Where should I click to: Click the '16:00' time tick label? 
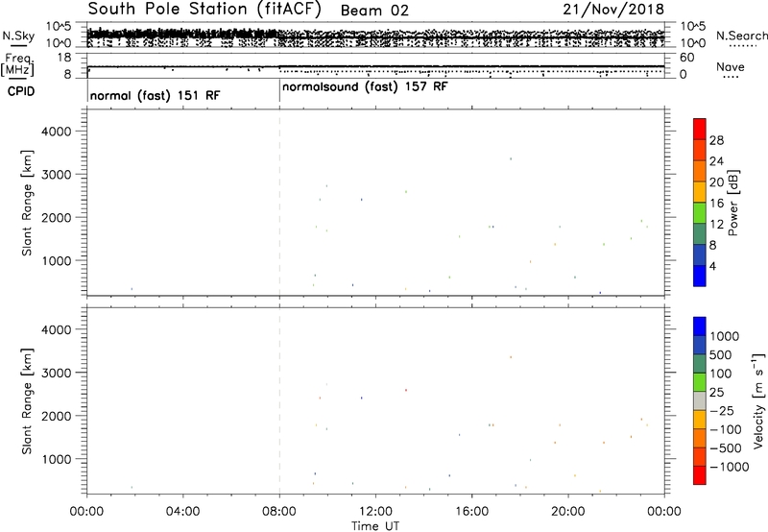tap(471, 512)
